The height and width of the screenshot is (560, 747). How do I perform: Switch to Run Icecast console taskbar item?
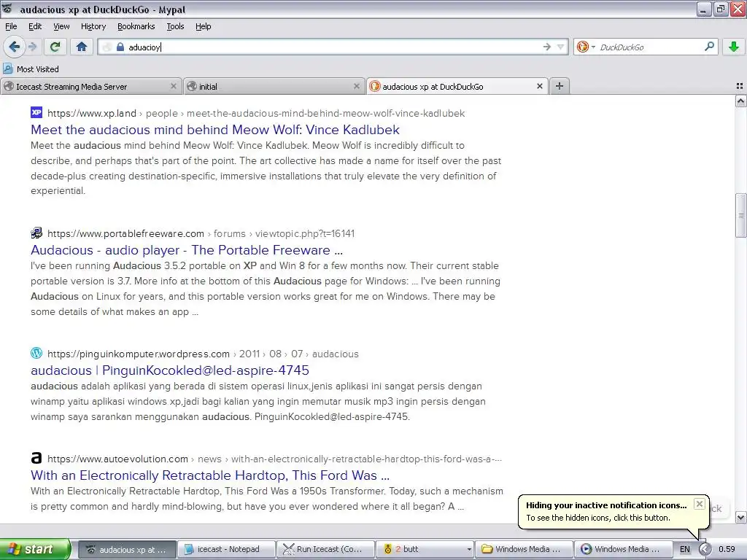[326, 549]
